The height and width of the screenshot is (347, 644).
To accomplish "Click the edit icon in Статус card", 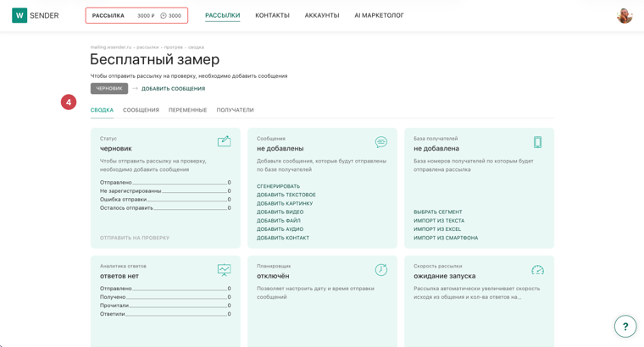I will (225, 141).
